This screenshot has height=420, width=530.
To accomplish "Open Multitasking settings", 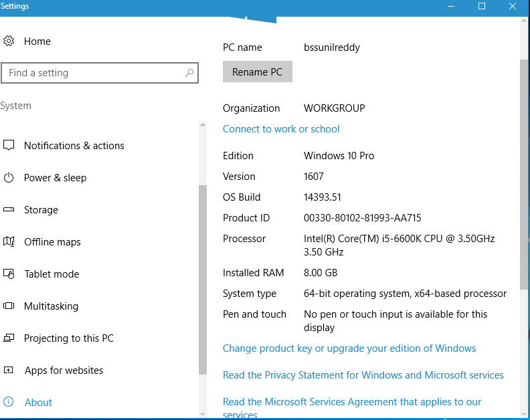I will coord(51,306).
